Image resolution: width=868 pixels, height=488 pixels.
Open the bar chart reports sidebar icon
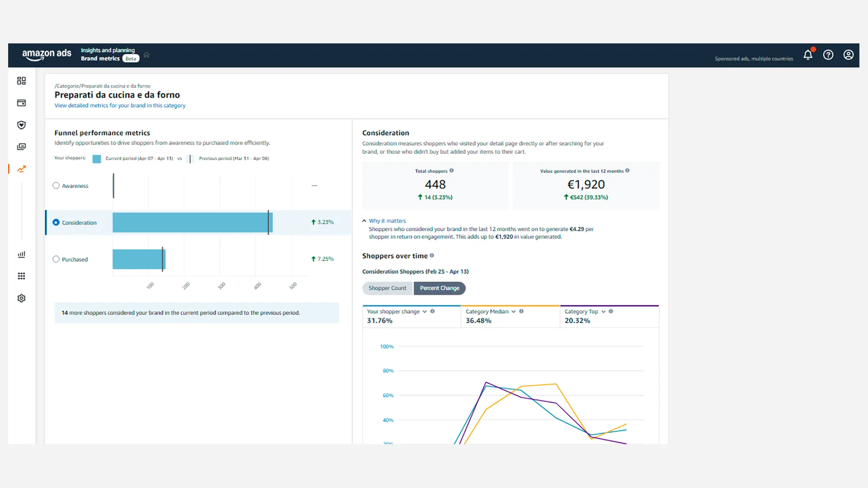point(21,254)
